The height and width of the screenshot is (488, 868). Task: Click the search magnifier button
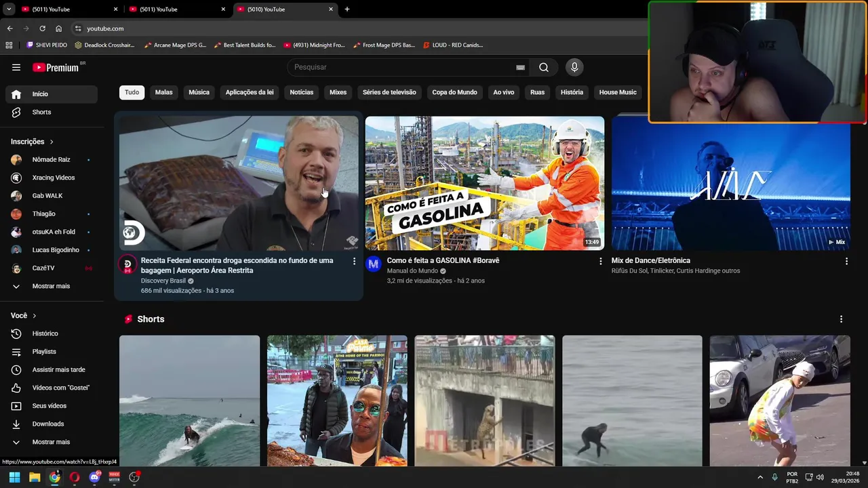(544, 67)
